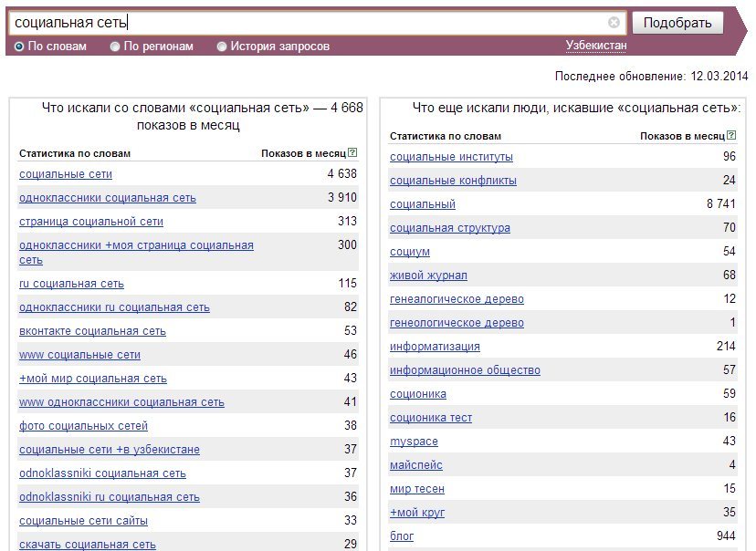Open the 'живой журнал' link

pyautogui.click(x=428, y=275)
